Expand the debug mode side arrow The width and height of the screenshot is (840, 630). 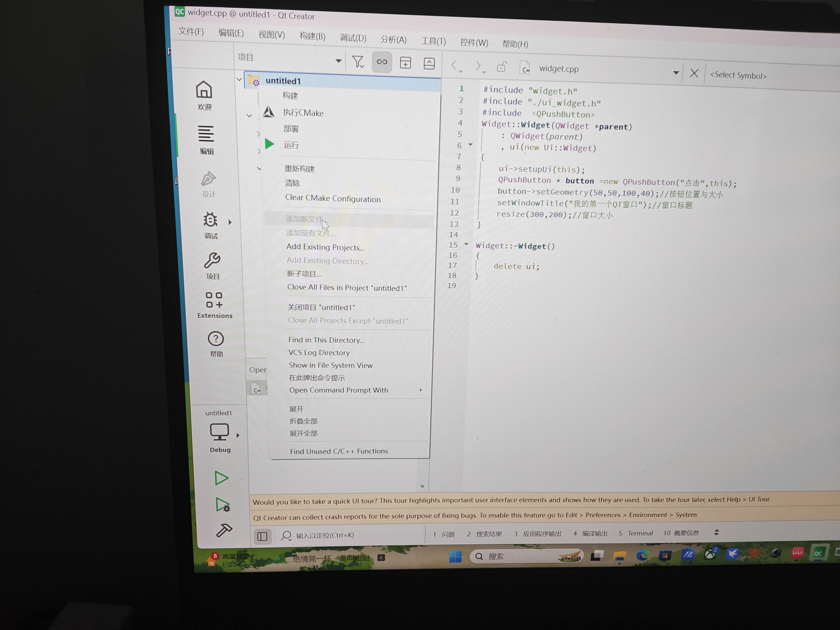click(230, 222)
